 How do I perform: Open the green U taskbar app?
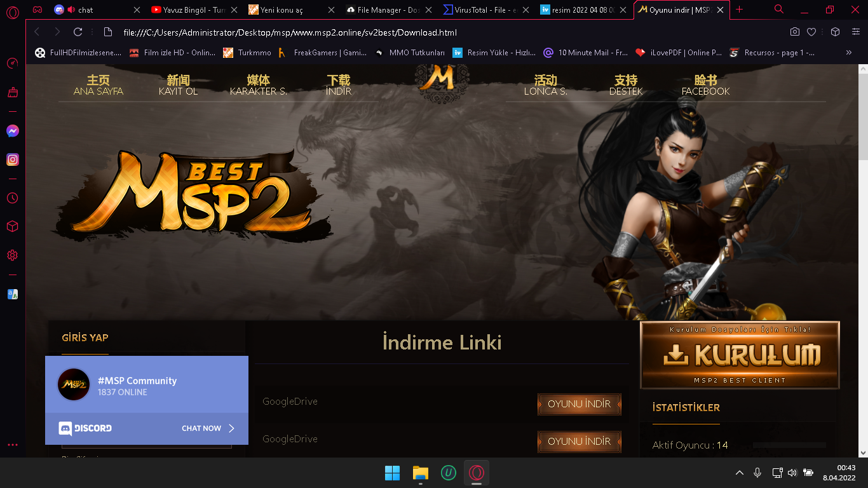click(x=449, y=473)
